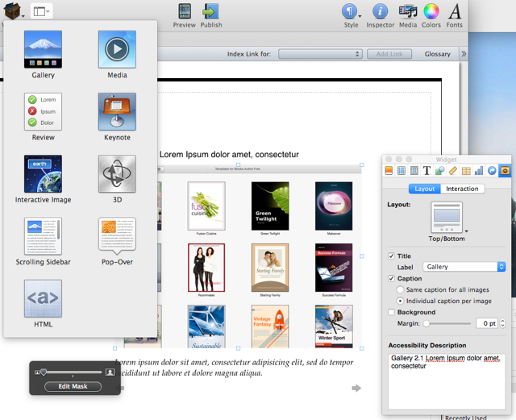Select the Pop-Over widget
Viewport: 516px width, 420px height.
117,237
